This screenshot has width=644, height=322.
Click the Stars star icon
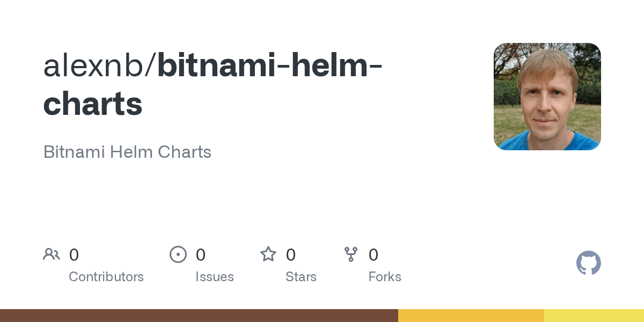click(268, 254)
